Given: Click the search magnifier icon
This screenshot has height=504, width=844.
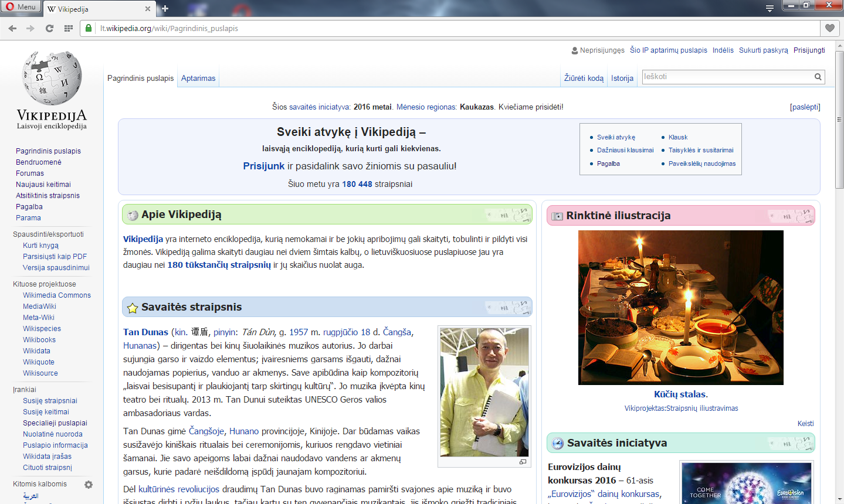Looking at the screenshot, I should coord(818,77).
